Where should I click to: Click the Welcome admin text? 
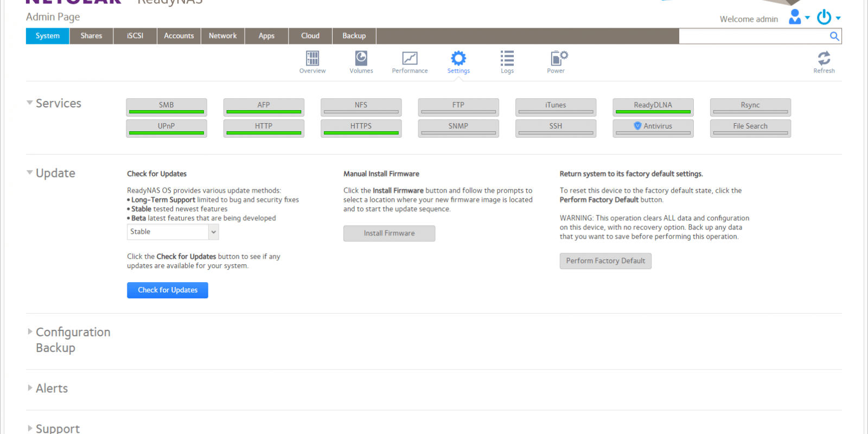coord(749,19)
